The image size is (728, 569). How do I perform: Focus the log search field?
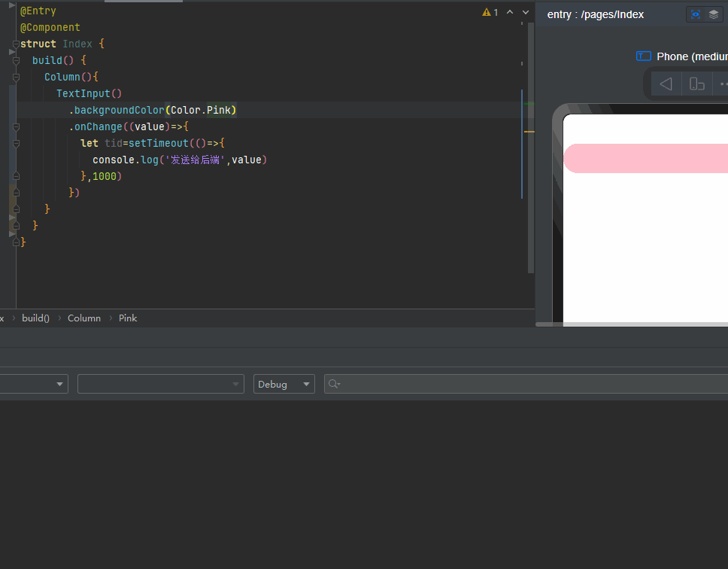(x=526, y=384)
